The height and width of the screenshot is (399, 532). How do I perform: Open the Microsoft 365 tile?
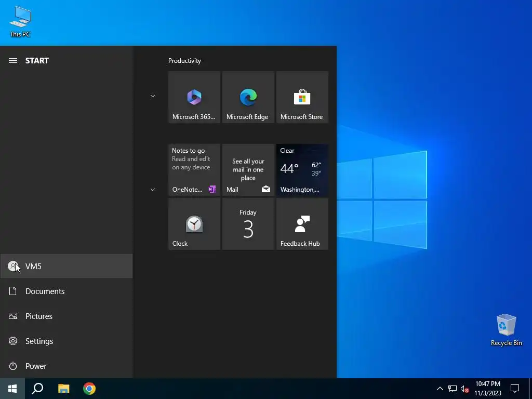click(x=194, y=97)
